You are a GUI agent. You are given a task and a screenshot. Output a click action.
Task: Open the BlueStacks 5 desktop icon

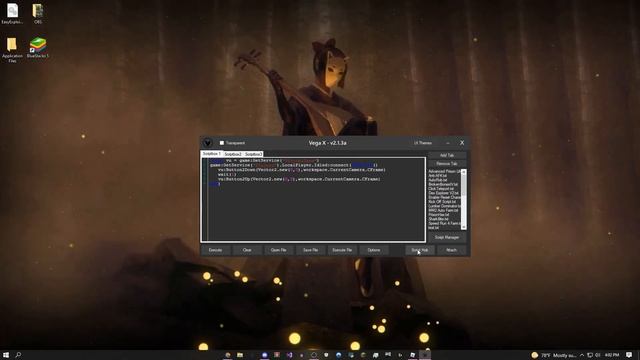point(38,48)
